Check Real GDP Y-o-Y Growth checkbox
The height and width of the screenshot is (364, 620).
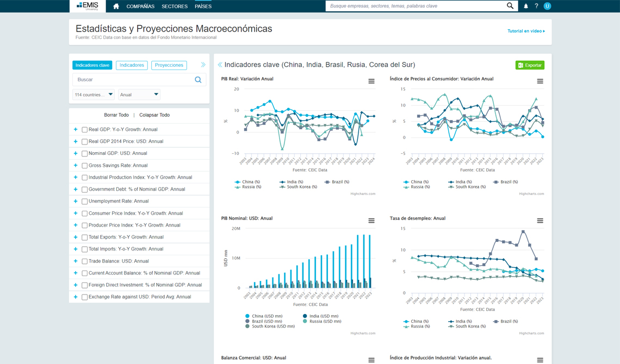[x=85, y=129]
